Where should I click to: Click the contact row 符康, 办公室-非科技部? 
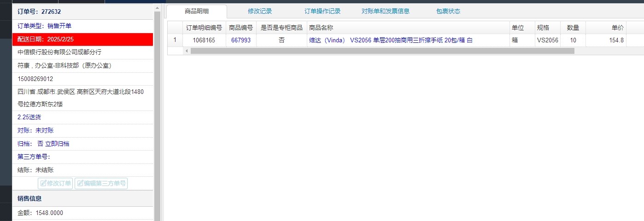coord(82,66)
